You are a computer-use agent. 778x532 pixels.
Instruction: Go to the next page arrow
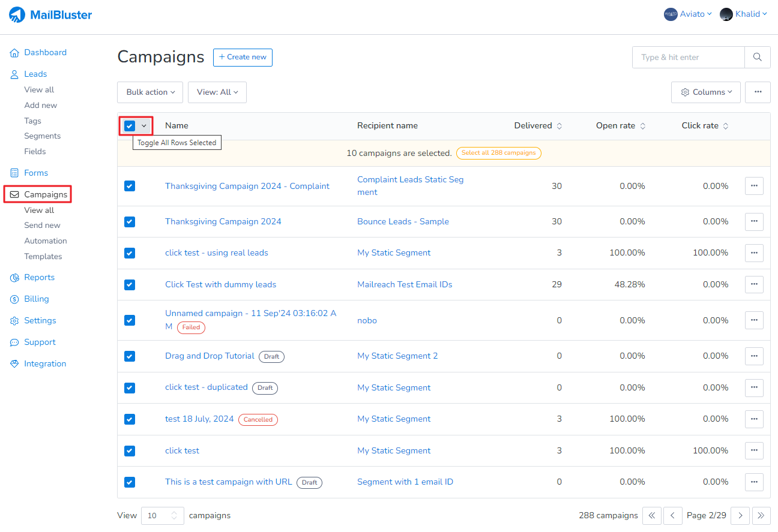pos(741,515)
